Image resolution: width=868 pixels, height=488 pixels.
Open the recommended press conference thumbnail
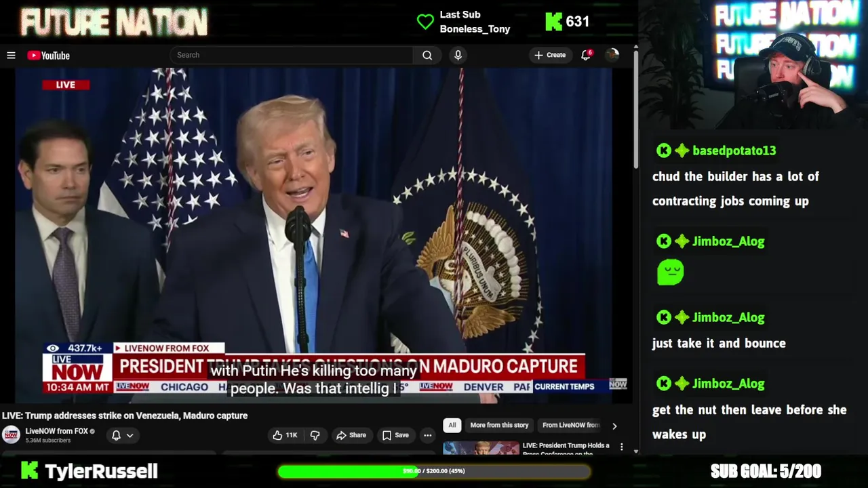coord(481,448)
